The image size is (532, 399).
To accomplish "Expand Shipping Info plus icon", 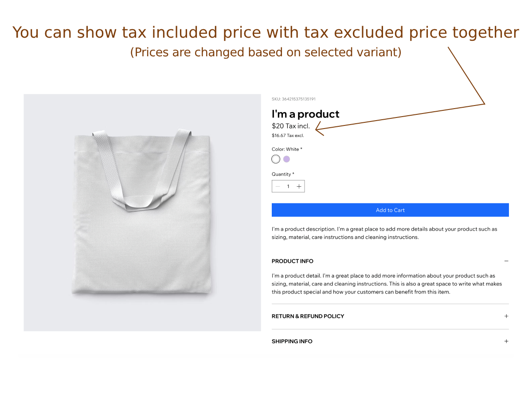I will pyautogui.click(x=506, y=341).
